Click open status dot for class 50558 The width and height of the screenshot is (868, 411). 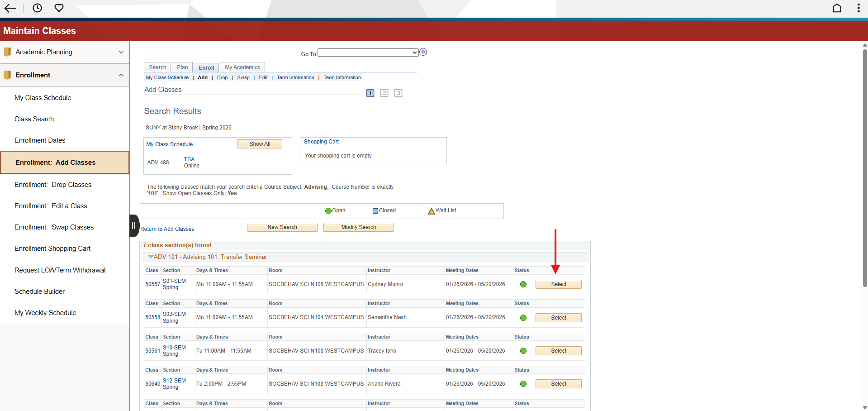523,318
